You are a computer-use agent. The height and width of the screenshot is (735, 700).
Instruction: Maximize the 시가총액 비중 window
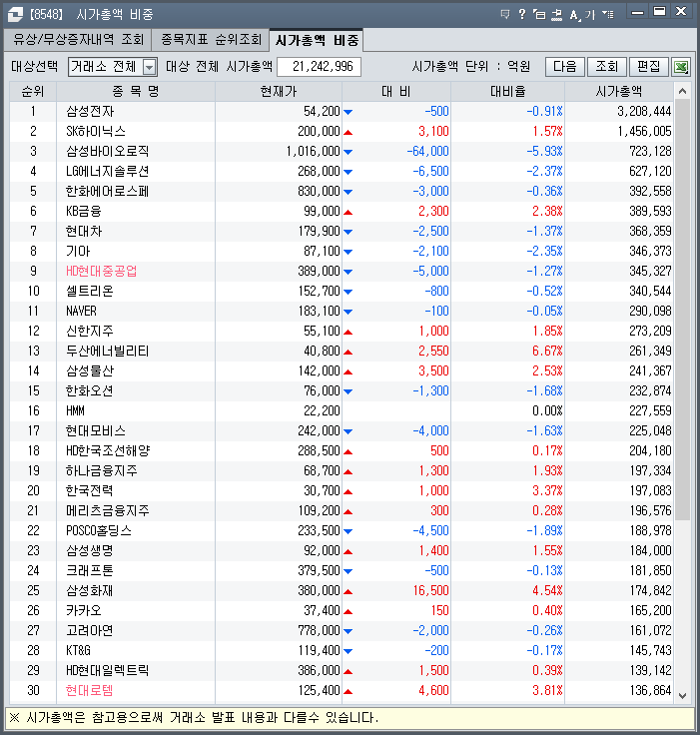660,12
